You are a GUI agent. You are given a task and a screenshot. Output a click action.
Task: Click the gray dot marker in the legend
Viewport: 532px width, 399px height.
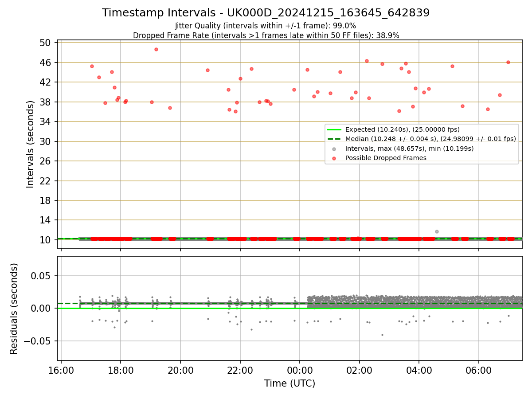click(x=334, y=149)
